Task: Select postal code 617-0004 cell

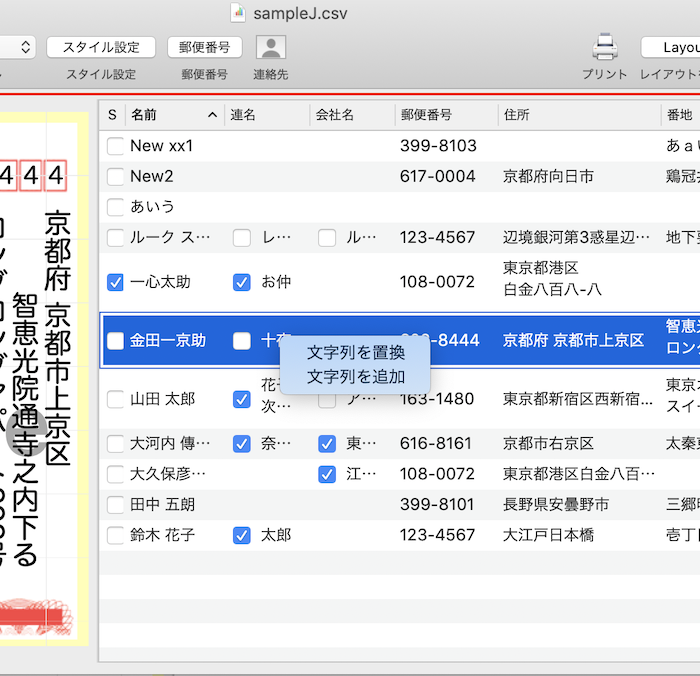Action: click(x=438, y=176)
